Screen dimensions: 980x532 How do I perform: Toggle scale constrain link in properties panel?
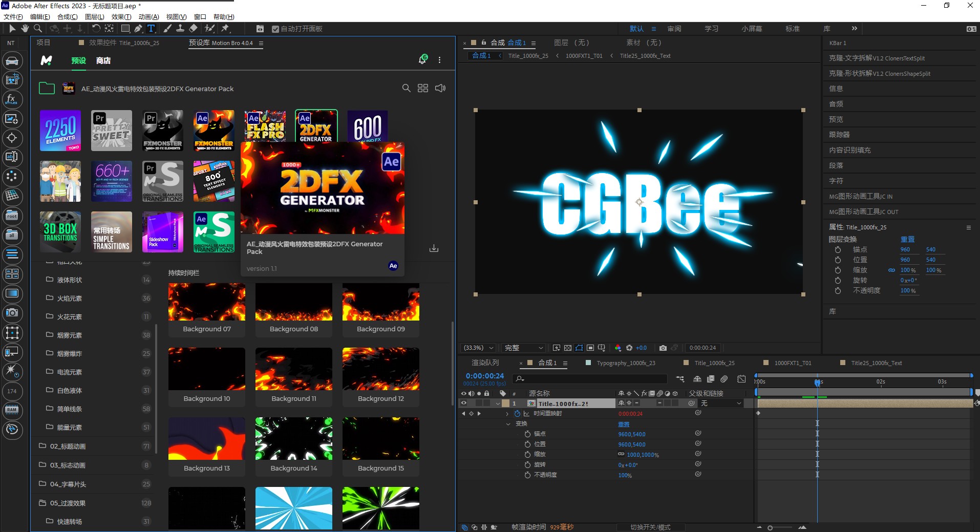tap(891, 270)
